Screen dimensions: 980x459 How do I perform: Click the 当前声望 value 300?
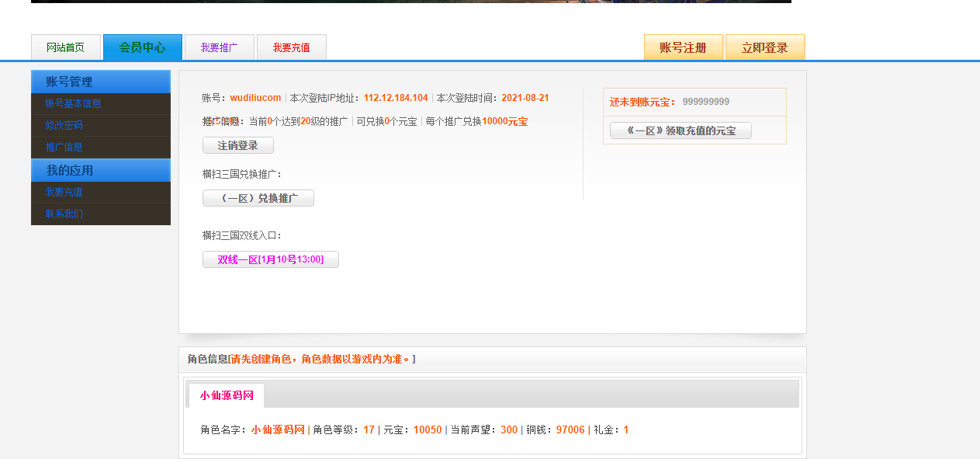(x=509, y=429)
